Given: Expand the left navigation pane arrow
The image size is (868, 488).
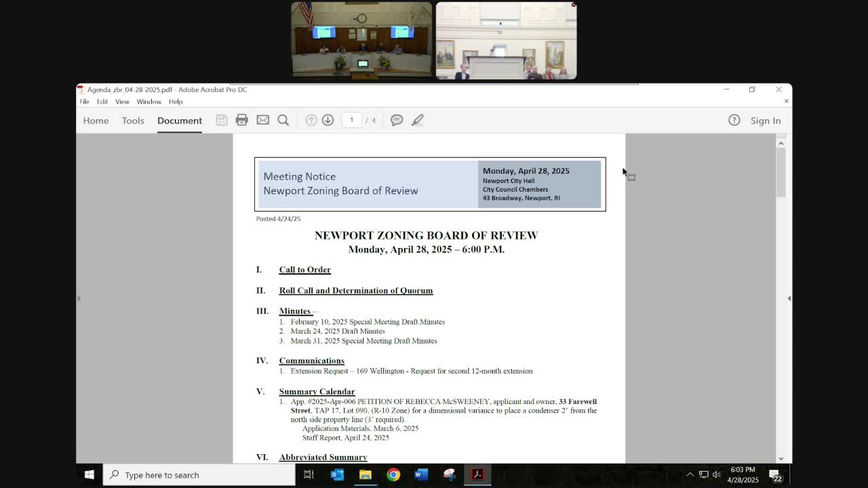Looking at the screenshot, I should click(79, 298).
